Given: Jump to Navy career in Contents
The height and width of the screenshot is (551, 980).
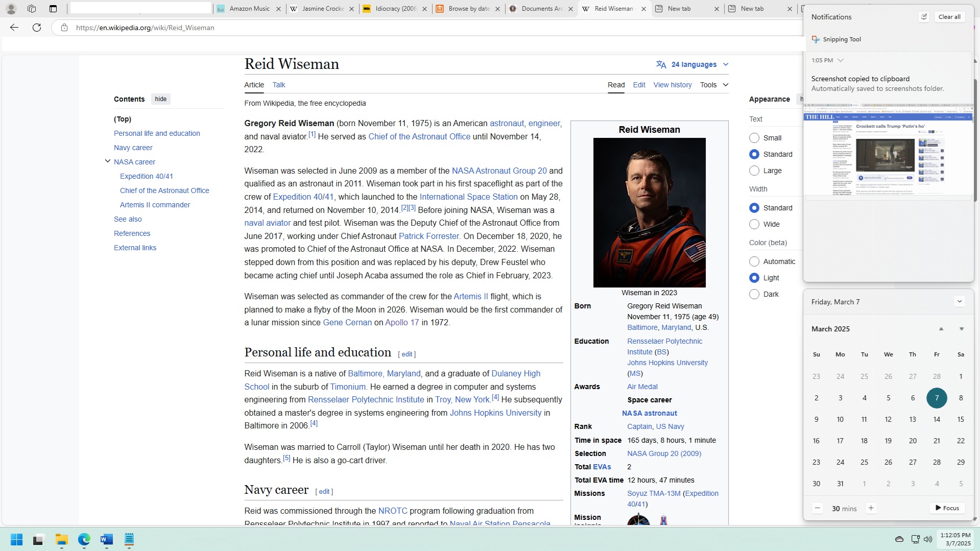Looking at the screenshot, I should pos(133,148).
